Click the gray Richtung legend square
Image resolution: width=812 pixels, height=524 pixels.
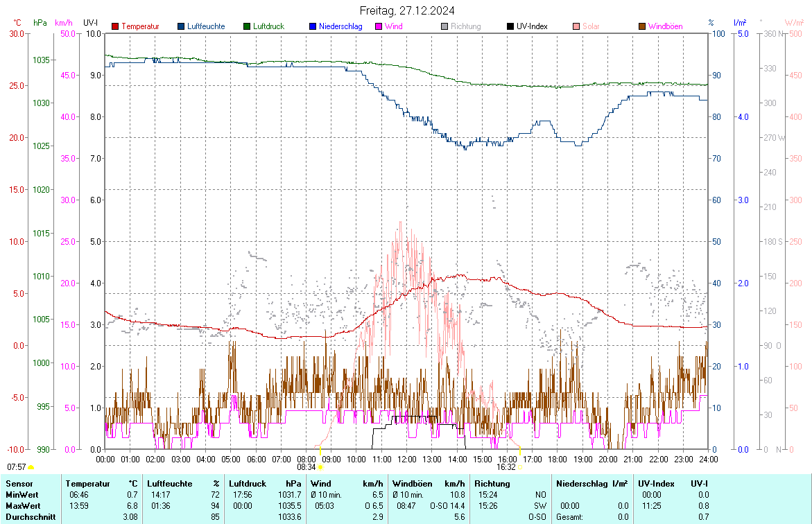click(444, 27)
